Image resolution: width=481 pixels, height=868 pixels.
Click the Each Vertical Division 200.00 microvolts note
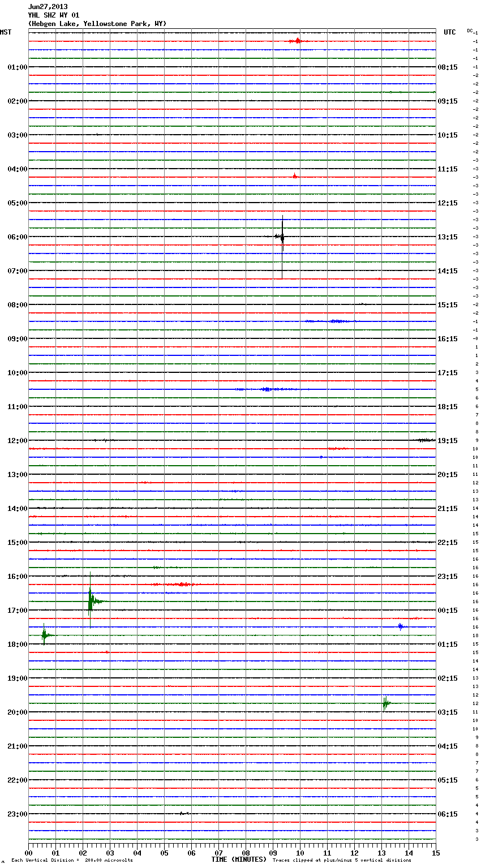click(x=72, y=861)
